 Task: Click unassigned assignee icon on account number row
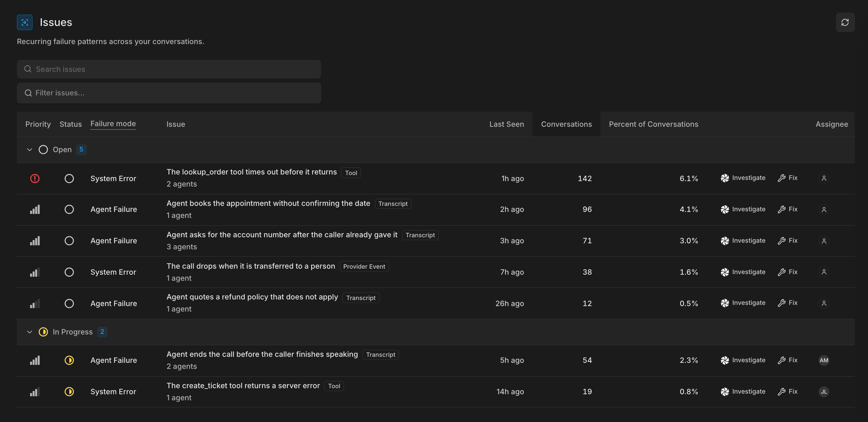pyautogui.click(x=824, y=241)
